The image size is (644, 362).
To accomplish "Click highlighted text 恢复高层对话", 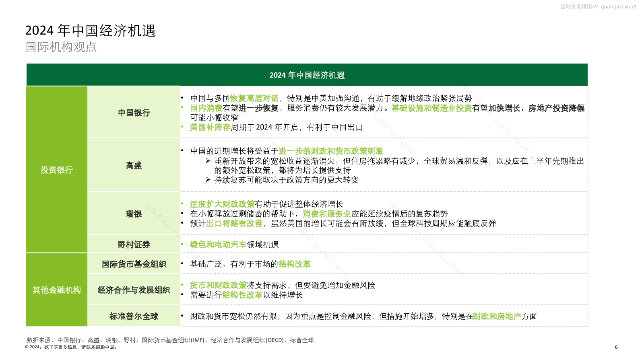I will [x=254, y=99].
